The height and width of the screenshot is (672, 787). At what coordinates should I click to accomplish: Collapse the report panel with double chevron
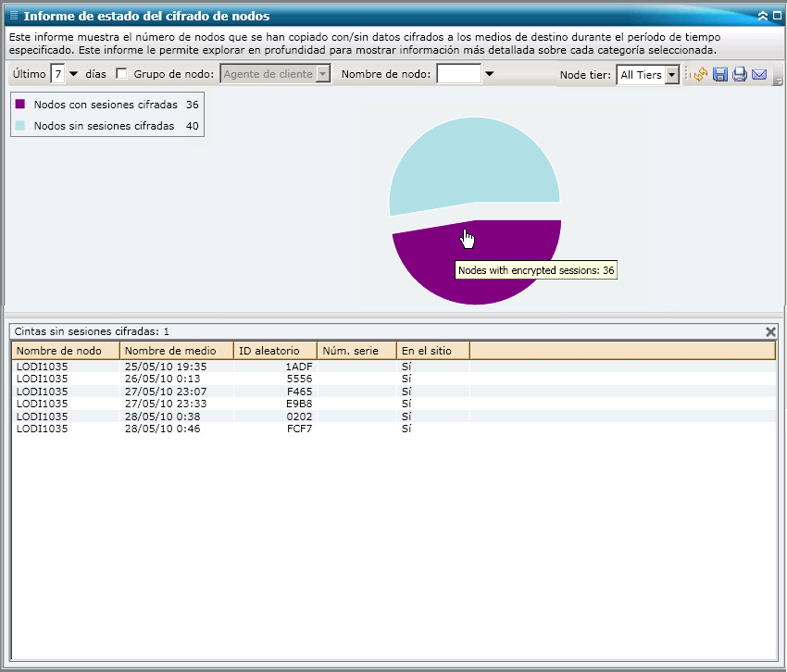[x=762, y=16]
